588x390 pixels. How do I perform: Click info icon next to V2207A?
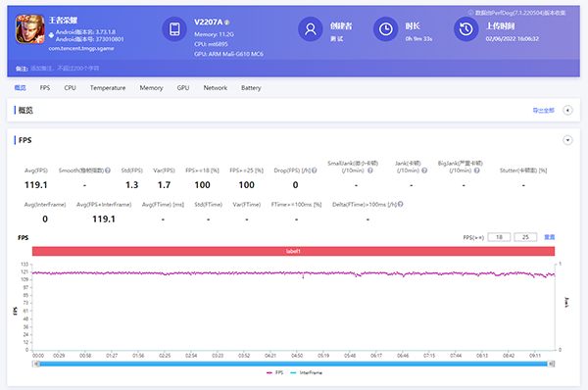[x=227, y=23]
